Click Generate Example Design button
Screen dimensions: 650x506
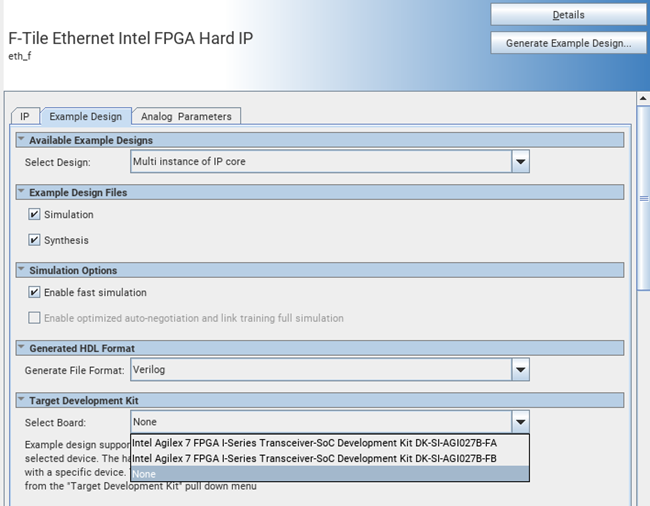(568, 43)
